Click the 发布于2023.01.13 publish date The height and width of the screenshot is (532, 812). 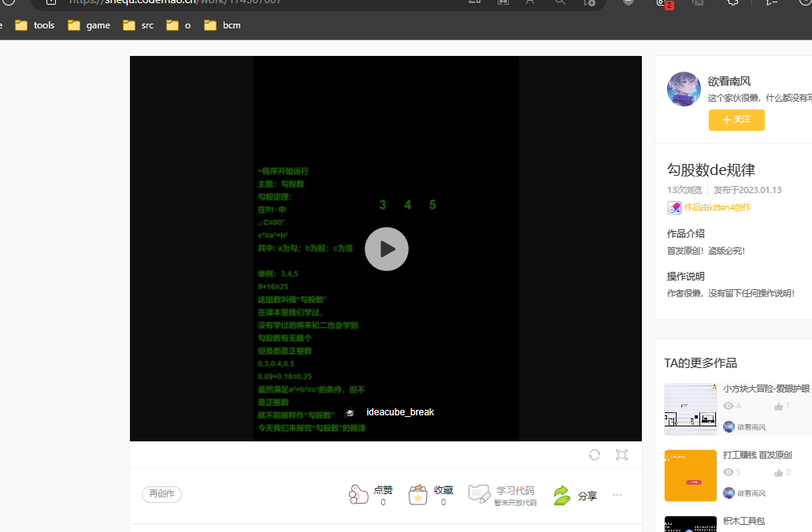747,190
